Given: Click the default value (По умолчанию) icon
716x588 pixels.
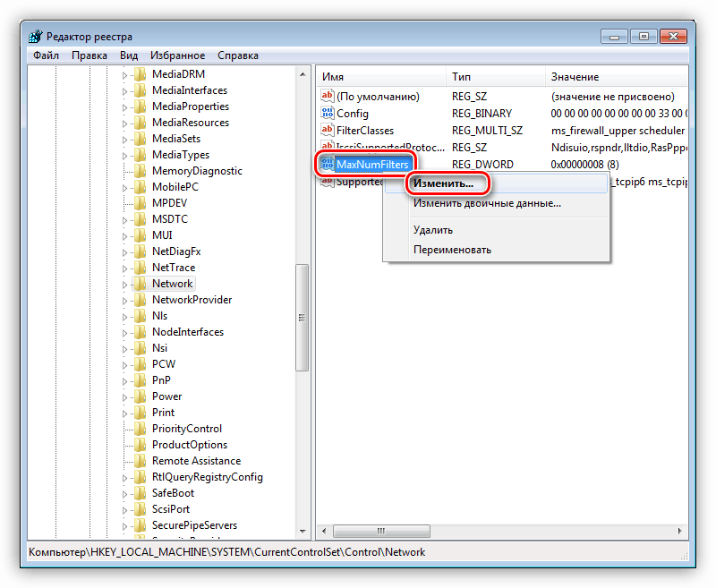Looking at the screenshot, I should point(327,96).
